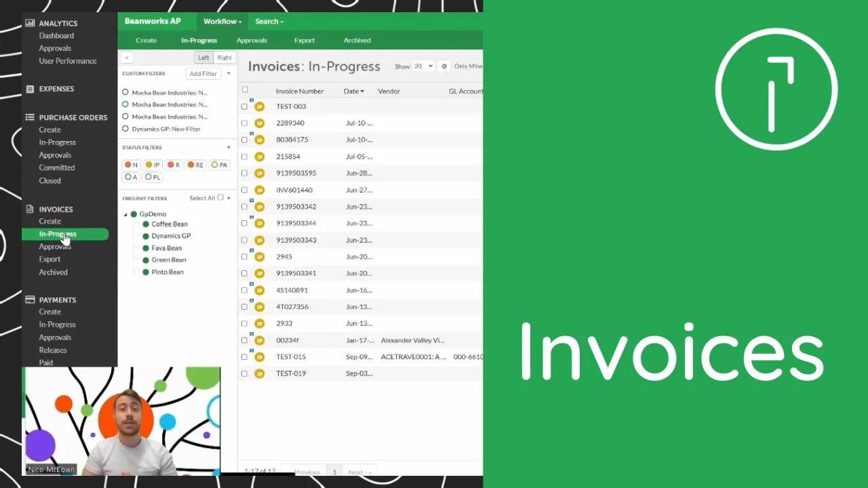Open Committed under Purchase Orders
Screen dimensions: 868x488
point(57,168)
